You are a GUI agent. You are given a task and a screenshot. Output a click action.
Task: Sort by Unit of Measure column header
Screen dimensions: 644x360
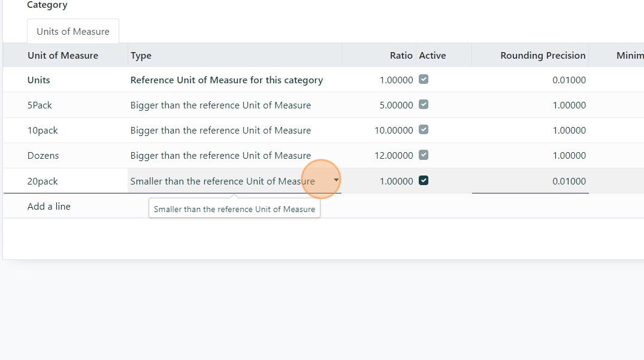pos(63,56)
